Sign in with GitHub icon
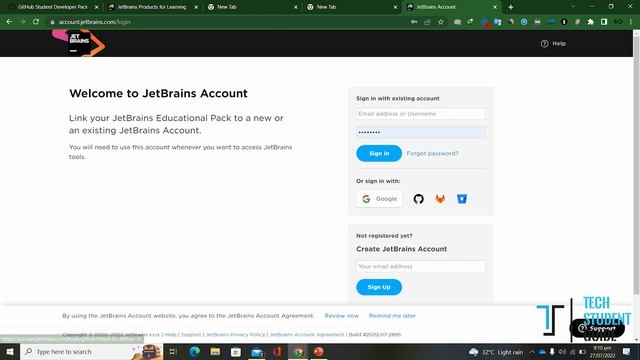This screenshot has height=360, width=640. [418, 199]
